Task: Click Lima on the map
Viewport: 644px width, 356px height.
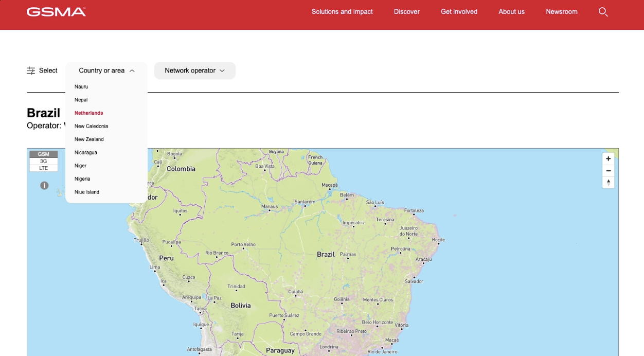Action: [155, 267]
